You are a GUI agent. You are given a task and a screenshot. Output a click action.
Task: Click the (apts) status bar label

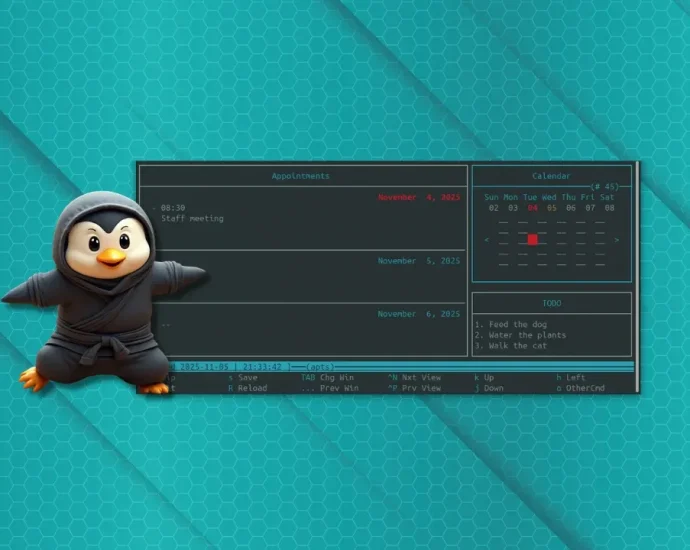[320, 367]
